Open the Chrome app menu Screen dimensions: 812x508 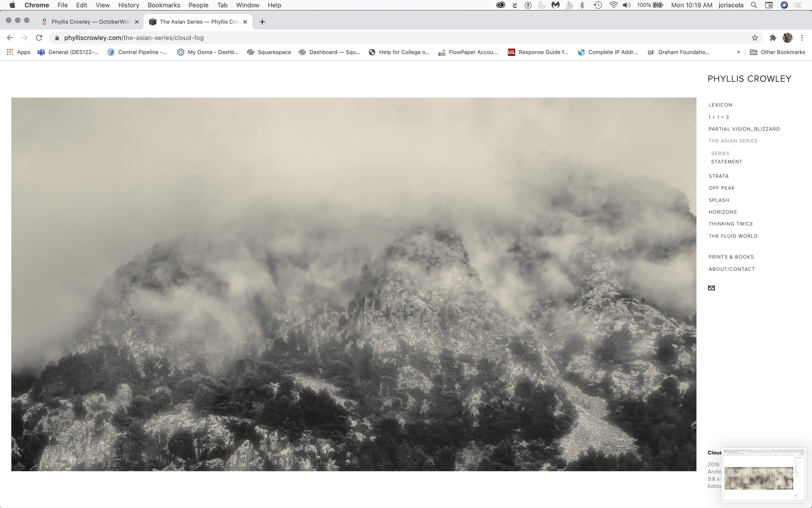(x=37, y=5)
